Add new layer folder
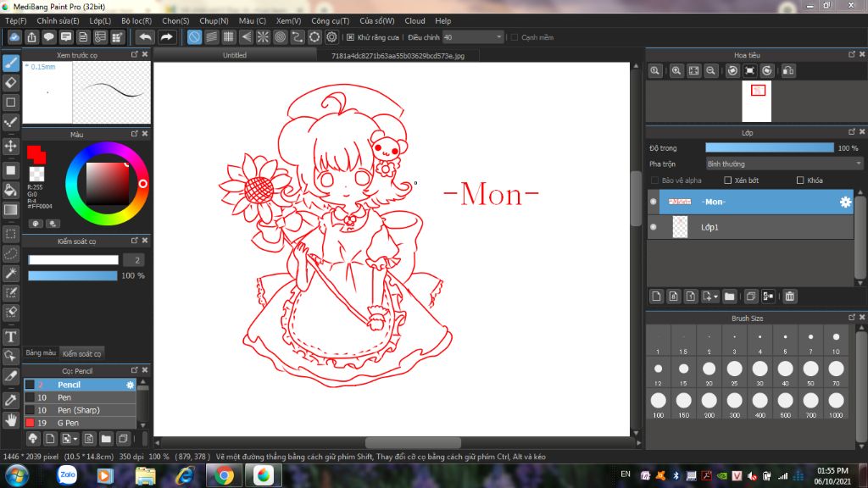This screenshot has width=868, height=488. click(x=730, y=297)
